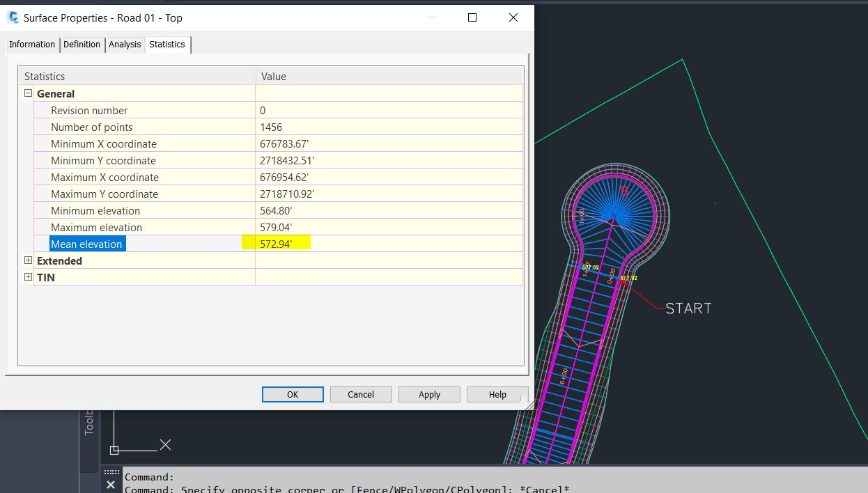Expand the TIN statistics section

click(x=28, y=277)
